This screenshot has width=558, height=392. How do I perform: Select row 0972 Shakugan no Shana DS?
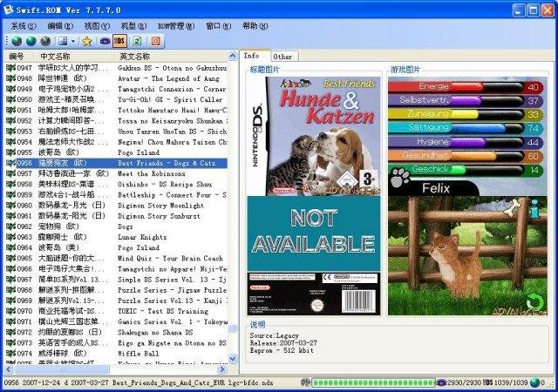click(x=116, y=332)
